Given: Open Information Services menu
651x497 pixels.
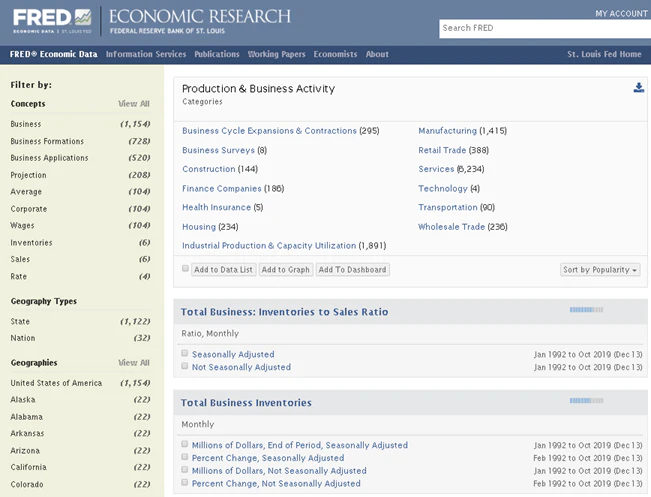Looking at the screenshot, I should click(146, 54).
